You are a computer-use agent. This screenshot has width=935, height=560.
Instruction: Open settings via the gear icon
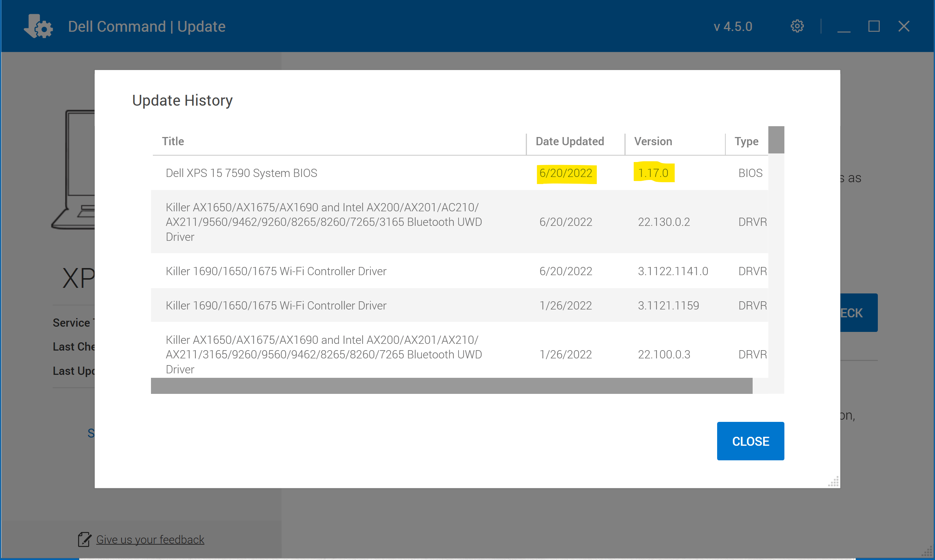coord(797,27)
